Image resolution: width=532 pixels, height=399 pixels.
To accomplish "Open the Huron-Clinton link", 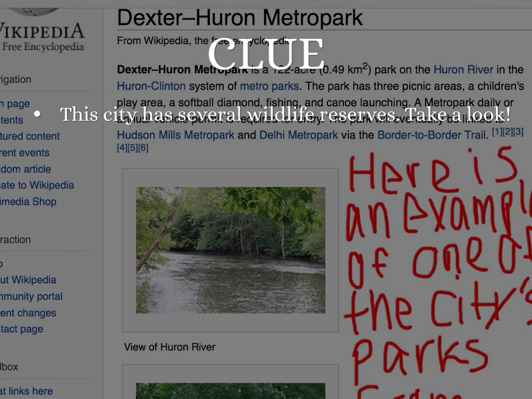I will (x=151, y=86).
